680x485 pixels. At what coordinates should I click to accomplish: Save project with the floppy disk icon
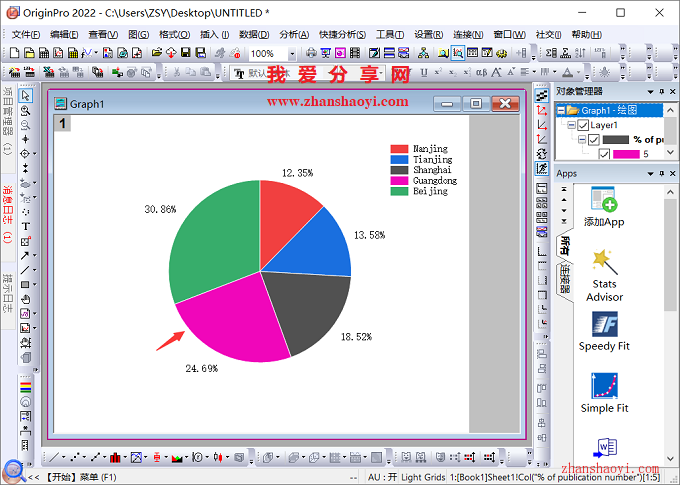[x=186, y=53]
